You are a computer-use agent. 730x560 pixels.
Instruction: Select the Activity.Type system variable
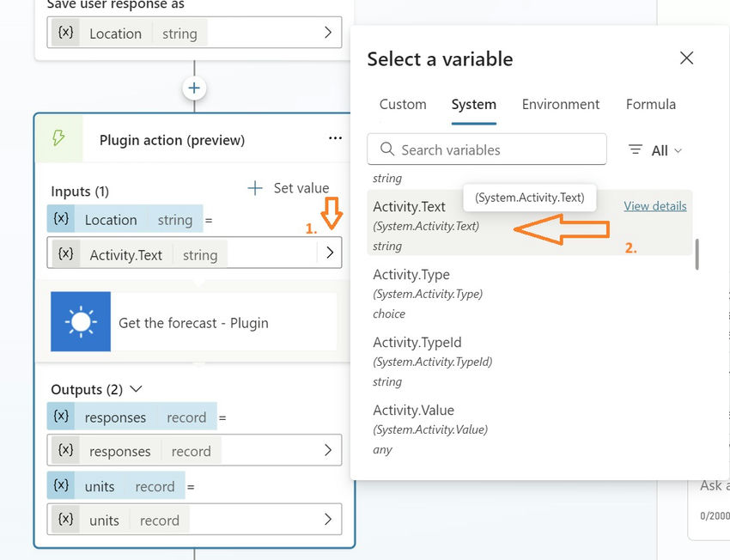point(411,275)
